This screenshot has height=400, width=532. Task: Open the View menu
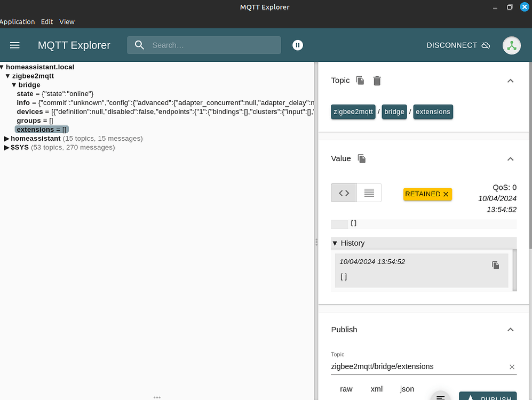coord(67,22)
